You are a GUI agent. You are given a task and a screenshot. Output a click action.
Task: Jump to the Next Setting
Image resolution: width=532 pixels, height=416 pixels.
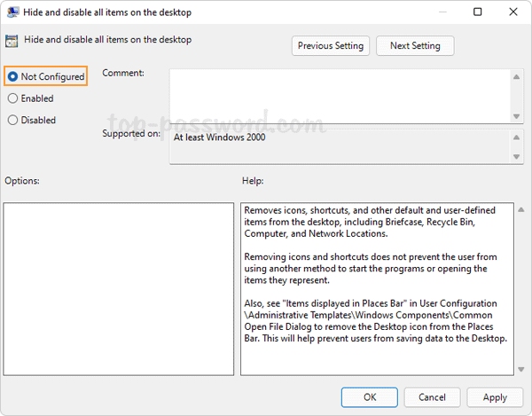coord(414,46)
